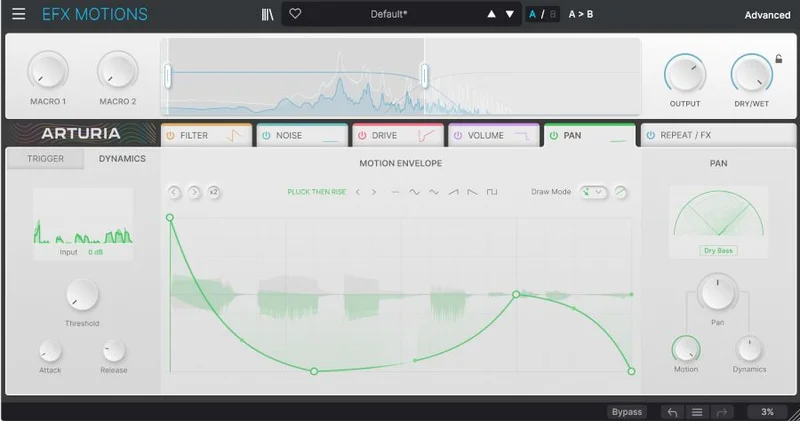Open the Advanced panel
Image resolution: width=800 pixels, height=421 pixels.
(x=767, y=15)
